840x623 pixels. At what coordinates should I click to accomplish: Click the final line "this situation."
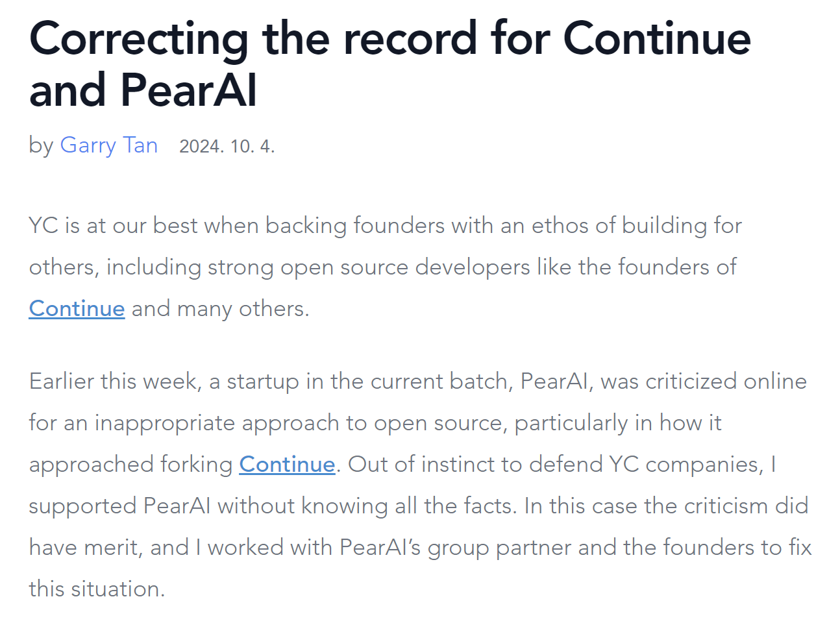(97, 589)
